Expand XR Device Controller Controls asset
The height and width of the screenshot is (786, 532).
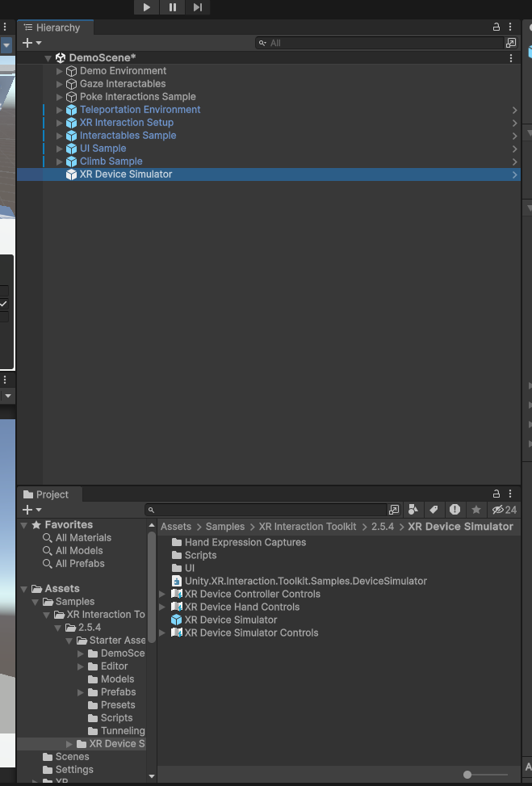161,595
